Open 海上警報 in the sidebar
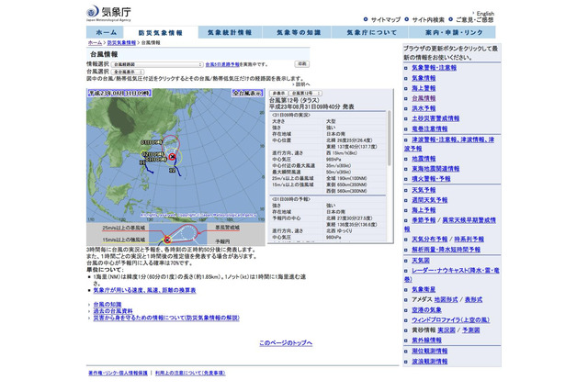The height and width of the screenshot is (391, 588). point(424,88)
